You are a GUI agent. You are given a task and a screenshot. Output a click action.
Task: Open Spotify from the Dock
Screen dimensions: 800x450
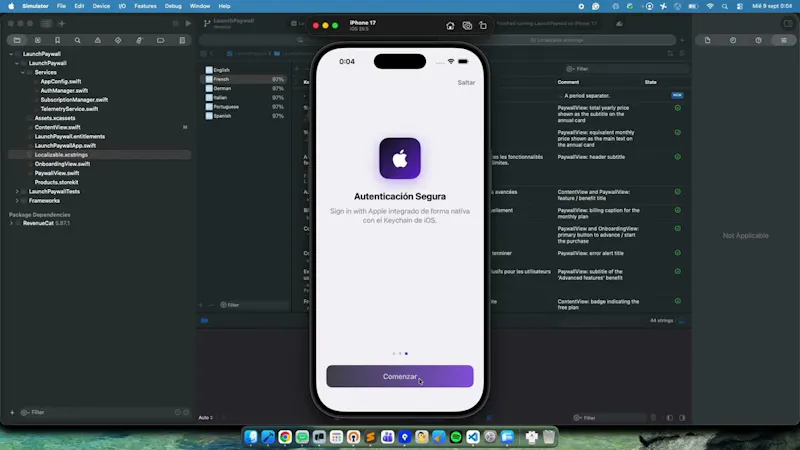click(456, 437)
